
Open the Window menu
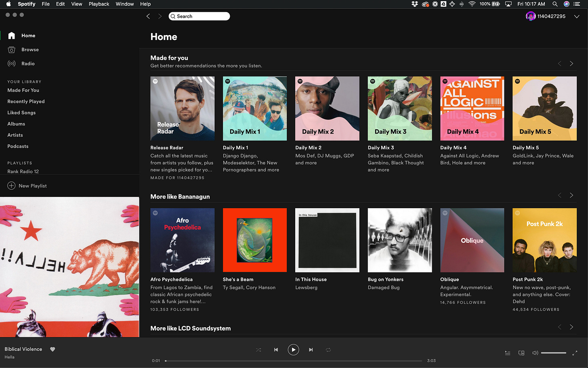point(125,4)
